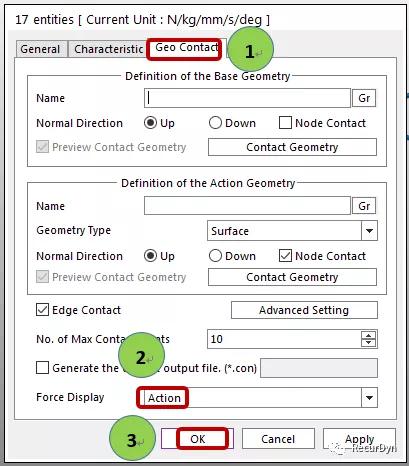Select Up normal direction for Base Geometry
Screen dimensions: 409x466
[150, 123]
